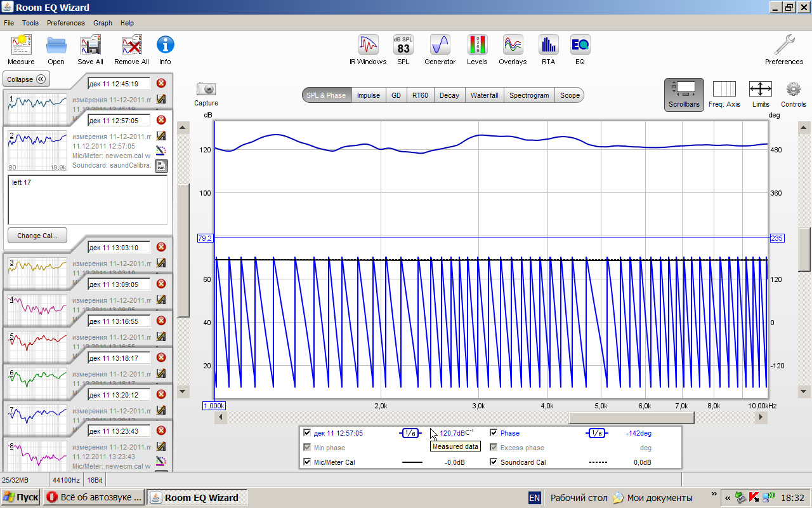Toggle the Mic/Meter Cal checkbox

click(307, 462)
